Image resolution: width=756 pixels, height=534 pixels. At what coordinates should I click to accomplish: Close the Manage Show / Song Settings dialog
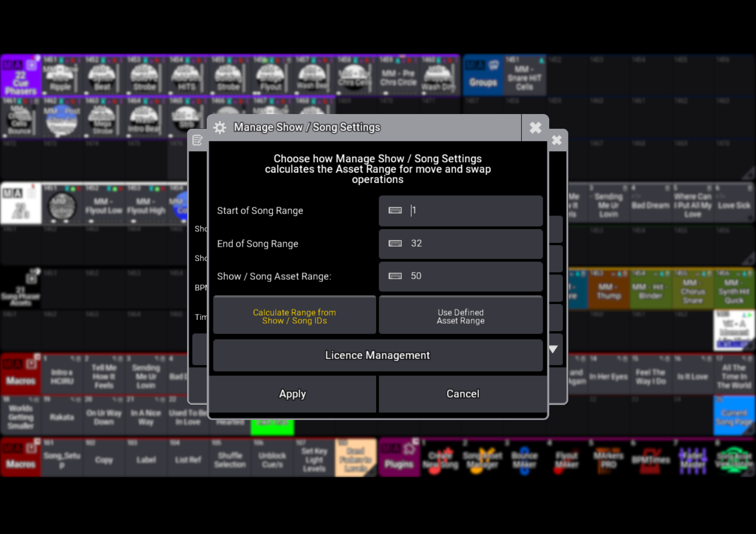pos(535,128)
